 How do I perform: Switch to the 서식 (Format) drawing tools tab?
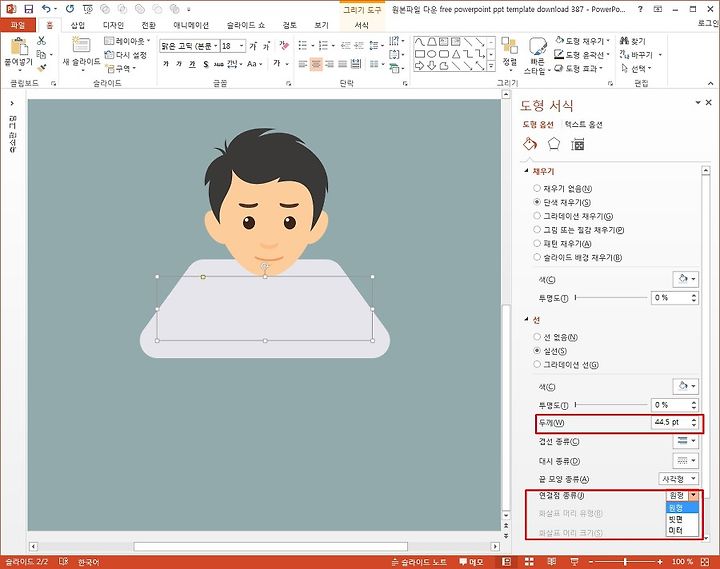[362, 25]
